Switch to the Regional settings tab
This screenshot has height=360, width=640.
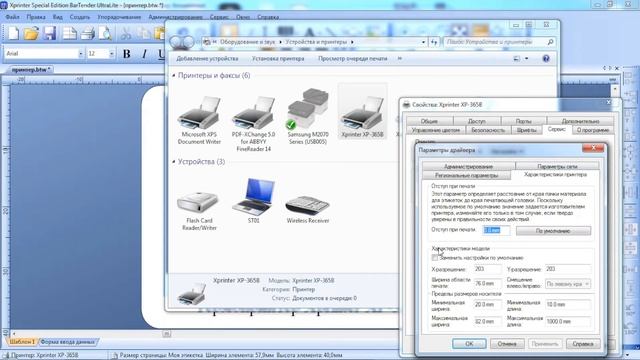tap(467, 175)
